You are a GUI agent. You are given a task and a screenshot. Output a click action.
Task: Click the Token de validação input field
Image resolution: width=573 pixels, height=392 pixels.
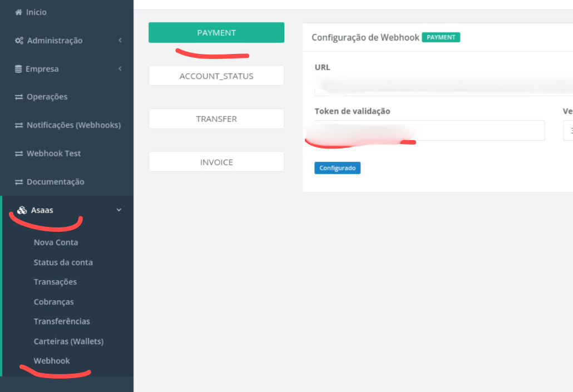pos(478,131)
